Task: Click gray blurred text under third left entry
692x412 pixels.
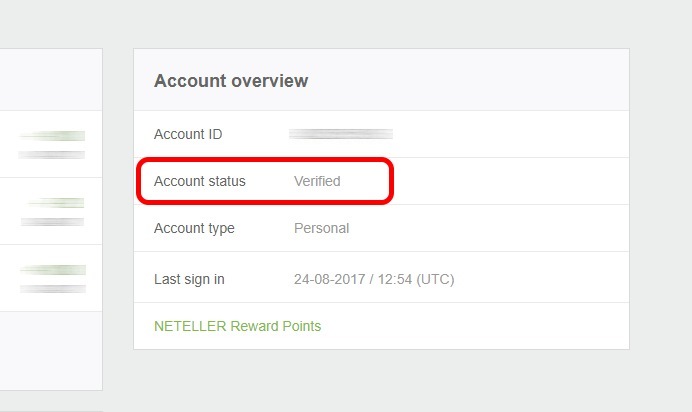Action: click(52, 288)
